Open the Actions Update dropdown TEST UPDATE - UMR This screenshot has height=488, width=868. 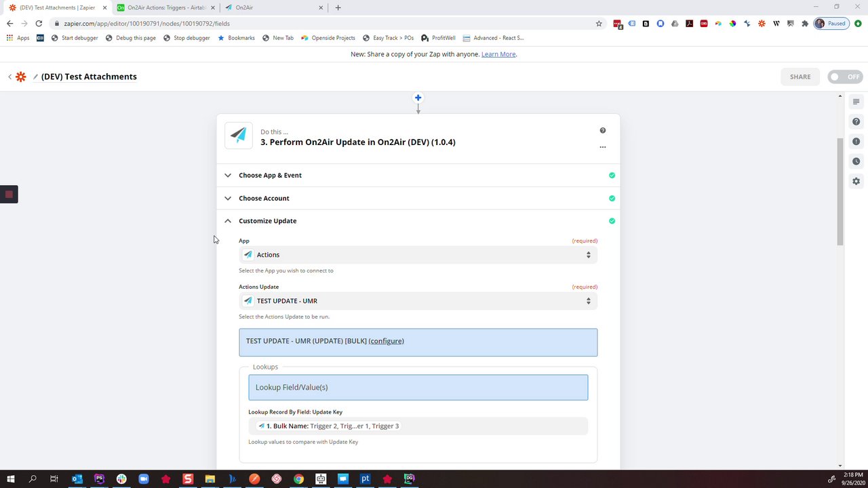[418, 301]
